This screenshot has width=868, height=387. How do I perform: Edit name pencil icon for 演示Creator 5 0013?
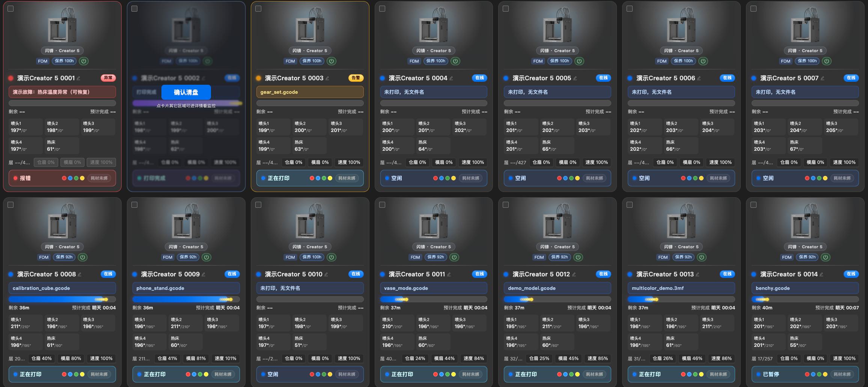(698, 274)
